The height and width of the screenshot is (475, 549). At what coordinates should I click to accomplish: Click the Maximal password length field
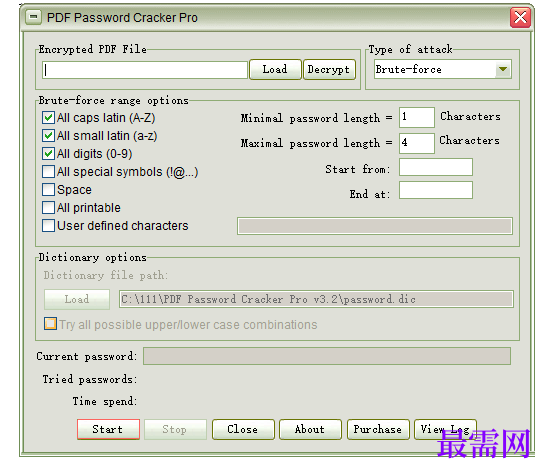point(417,143)
